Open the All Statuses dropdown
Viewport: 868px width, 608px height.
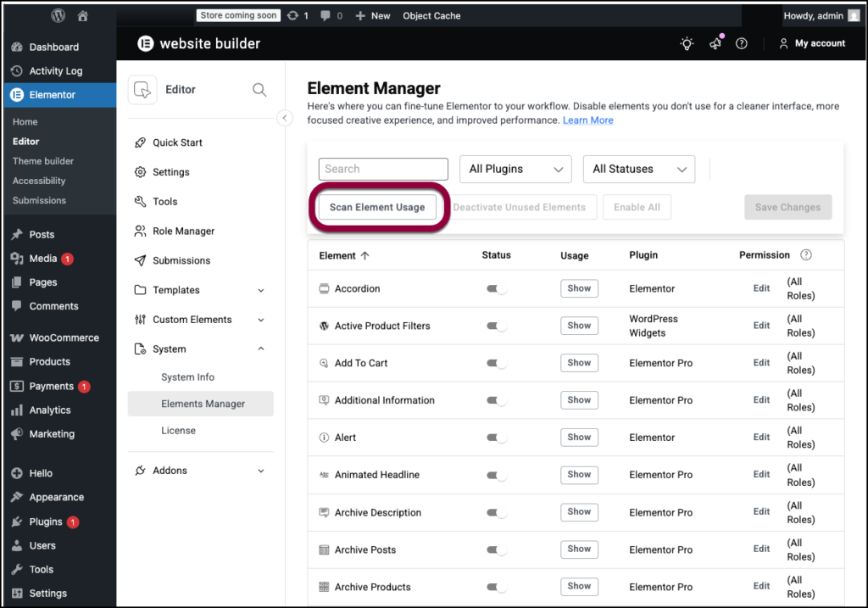tap(638, 169)
